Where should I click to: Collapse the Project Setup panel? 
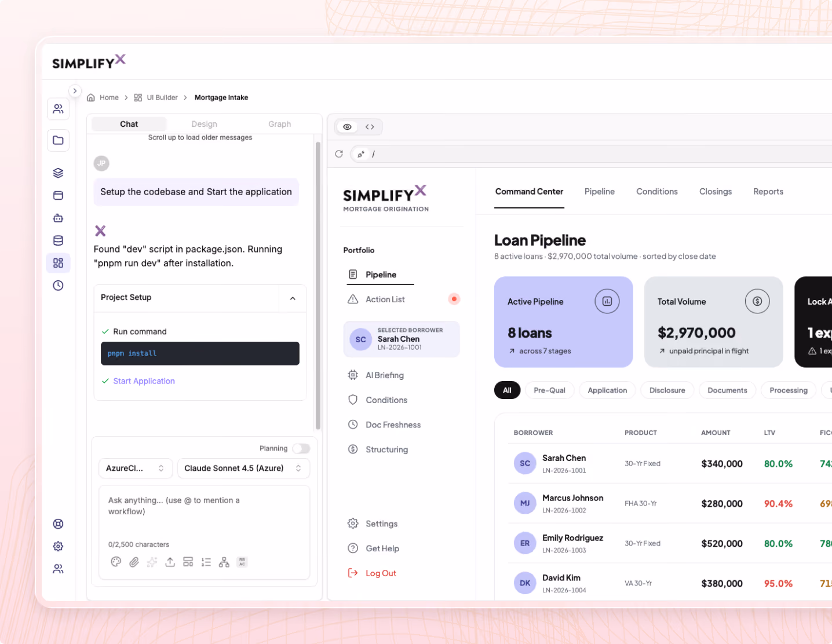293,298
